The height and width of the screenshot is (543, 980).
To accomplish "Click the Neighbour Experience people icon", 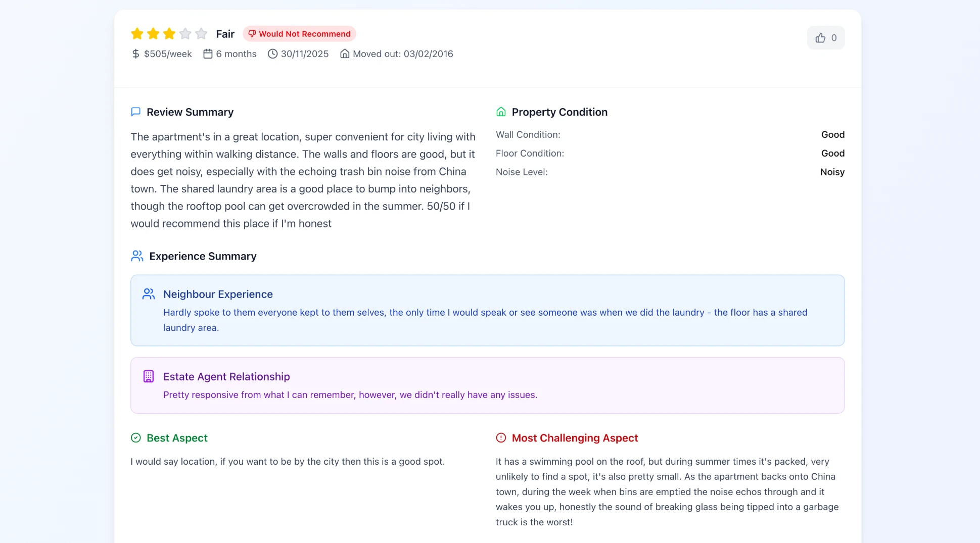I will [149, 294].
